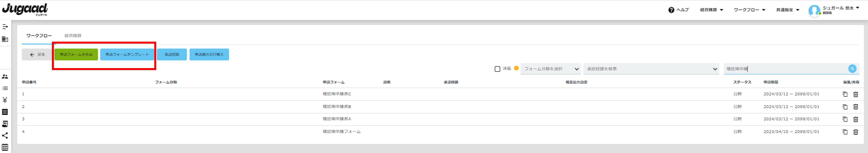This screenshot has height=153, width=868.
Task: Open the フォーム分類を選択 dropdown
Action: pyautogui.click(x=550, y=69)
